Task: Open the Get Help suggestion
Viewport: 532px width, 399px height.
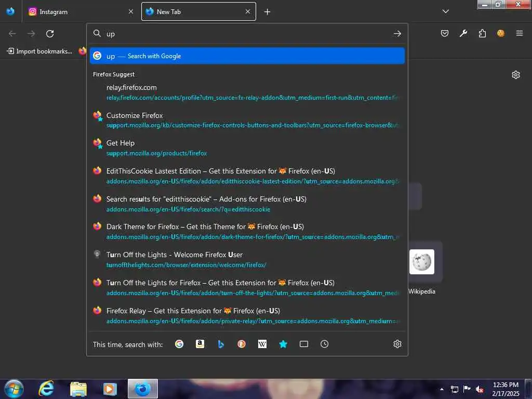Action: pos(247,148)
